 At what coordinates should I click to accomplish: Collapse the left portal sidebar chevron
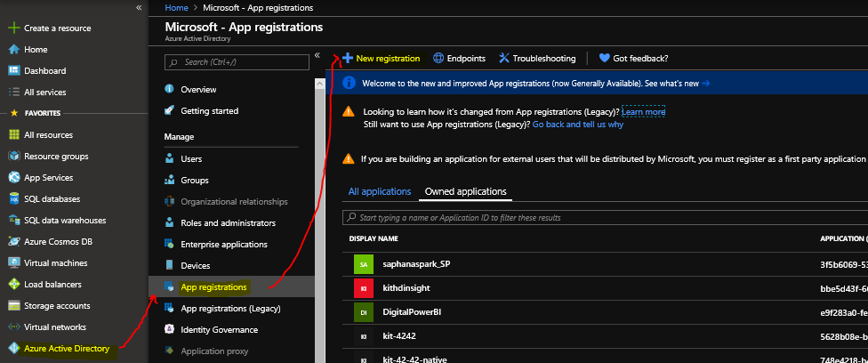pyautogui.click(x=139, y=8)
